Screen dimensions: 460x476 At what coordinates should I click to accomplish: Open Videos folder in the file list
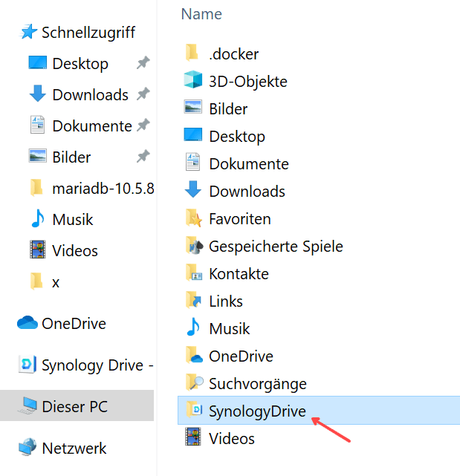[231, 438]
